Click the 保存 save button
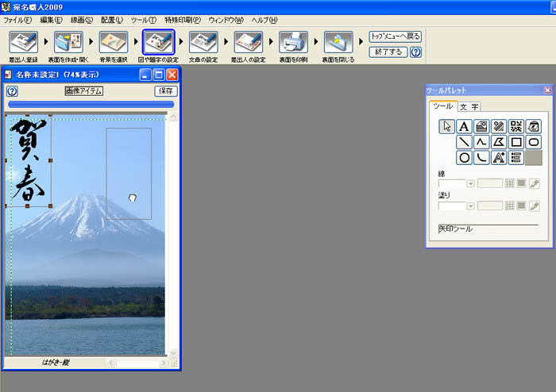 (166, 91)
